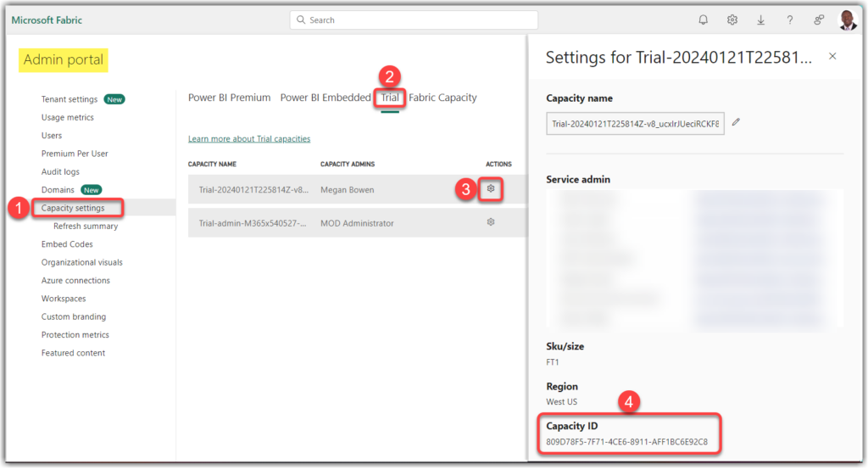Screen dimensions: 868x470
Task: Click the Capacity name text field
Action: click(x=635, y=124)
